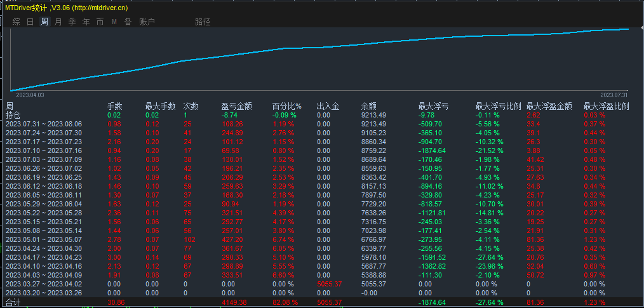The image size is (644, 308).
Task: Click the MTDriver统计 window title
Action: pyautogui.click(x=26, y=8)
